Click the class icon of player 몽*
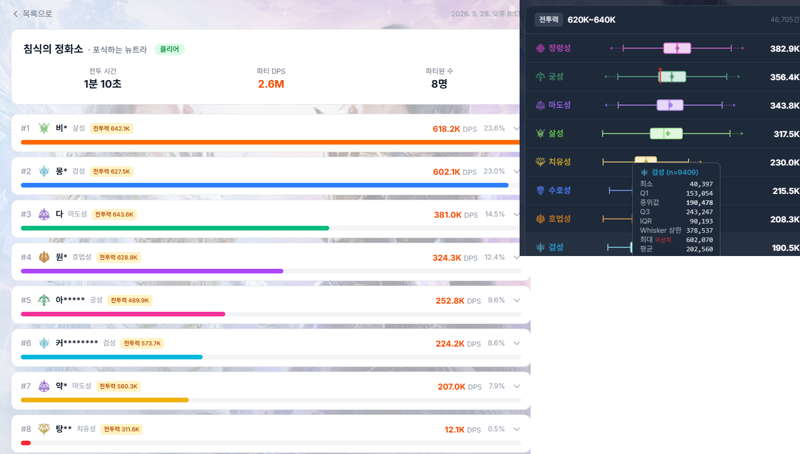The image size is (800, 454). (x=44, y=171)
